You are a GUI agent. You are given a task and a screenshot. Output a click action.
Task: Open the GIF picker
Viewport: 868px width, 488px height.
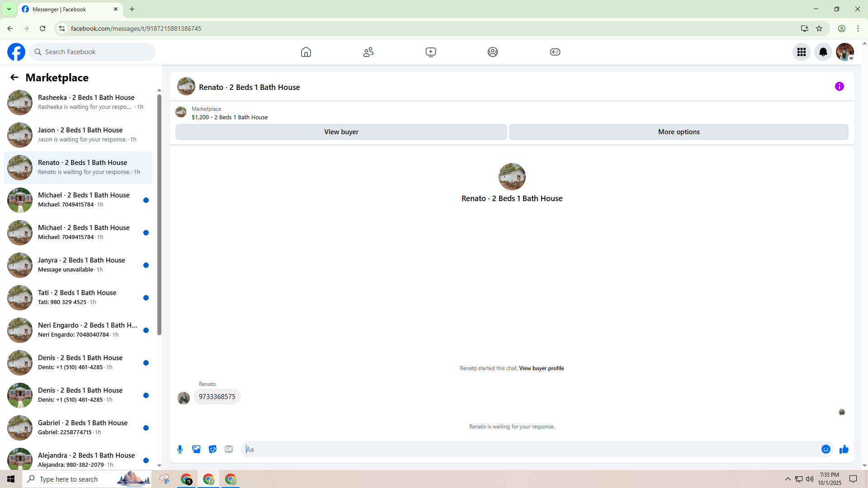click(x=229, y=449)
